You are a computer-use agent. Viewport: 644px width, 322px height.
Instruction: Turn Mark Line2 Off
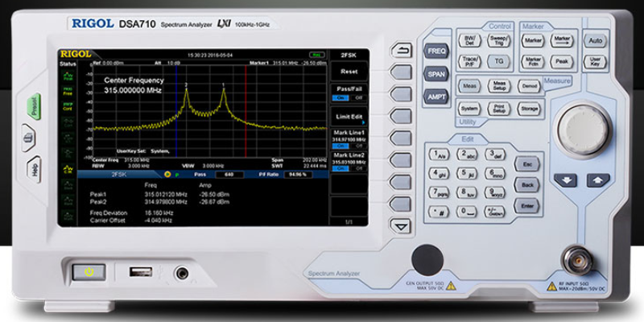pos(358,168)
